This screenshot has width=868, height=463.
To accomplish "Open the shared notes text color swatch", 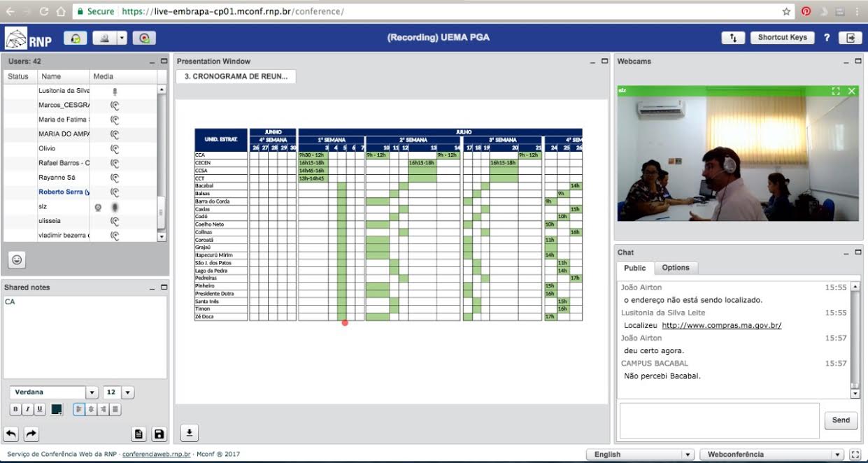I will click(57, 410).
